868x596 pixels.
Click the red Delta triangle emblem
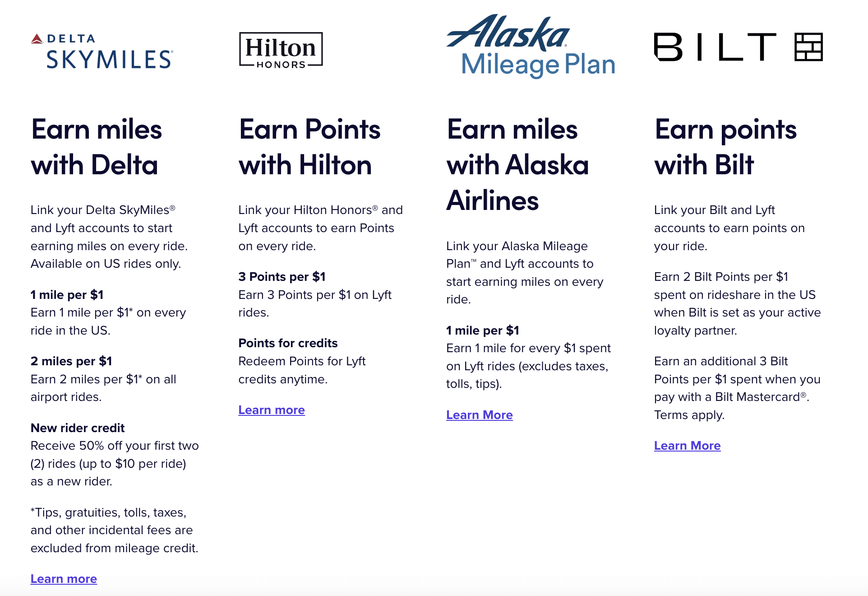pyautogui.click(x=37, y=39)
